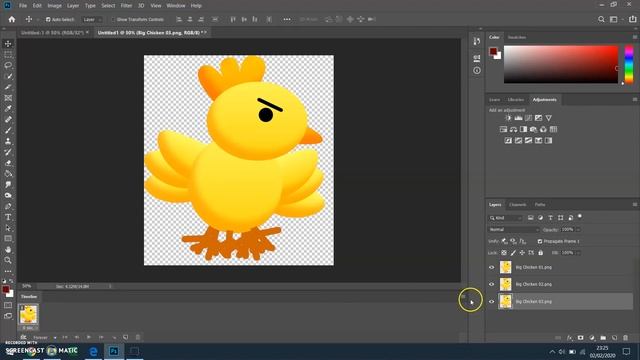Click the hue spectrum slider in Color panel
This screenshot has width=640, height=360.
[x=629, y=64]
